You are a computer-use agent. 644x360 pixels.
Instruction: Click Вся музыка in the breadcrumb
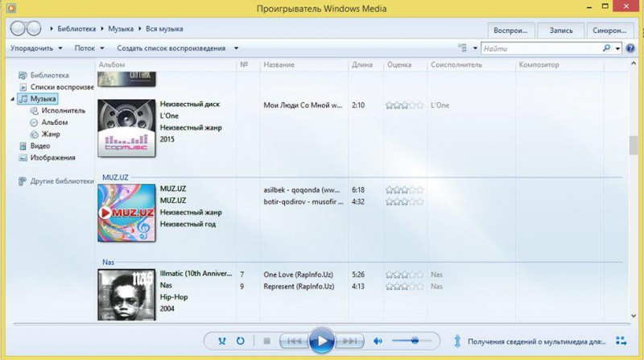(x=164, y=29)
